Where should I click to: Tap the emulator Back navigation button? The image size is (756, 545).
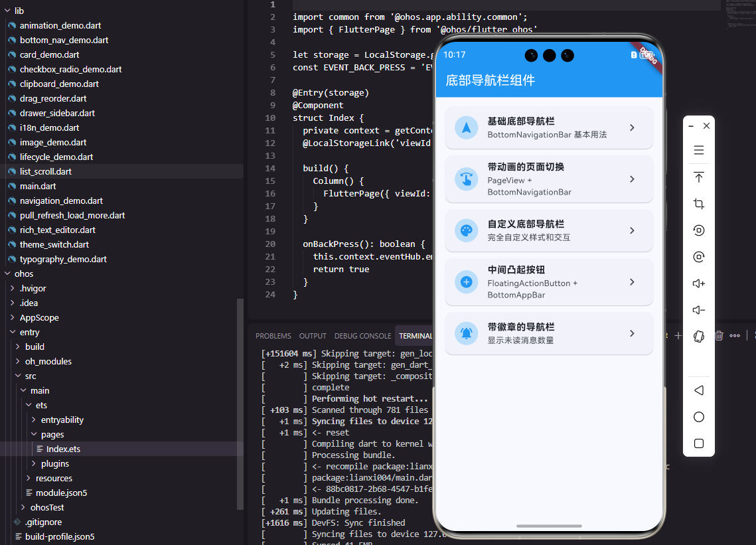698,390
